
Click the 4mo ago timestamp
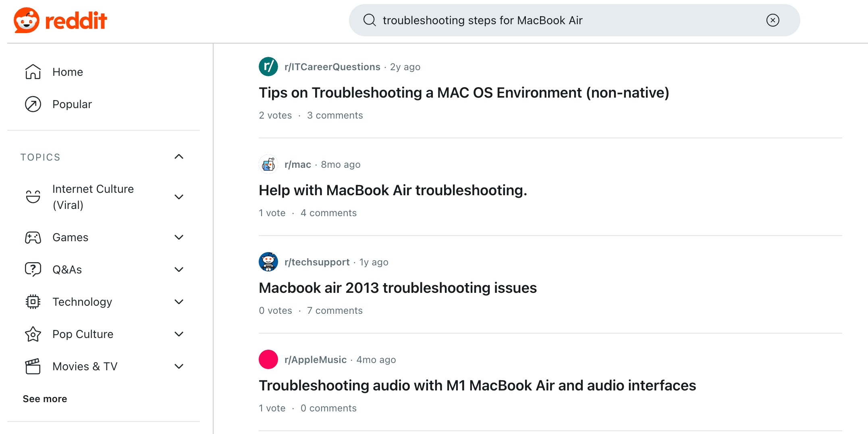[376, 360]
